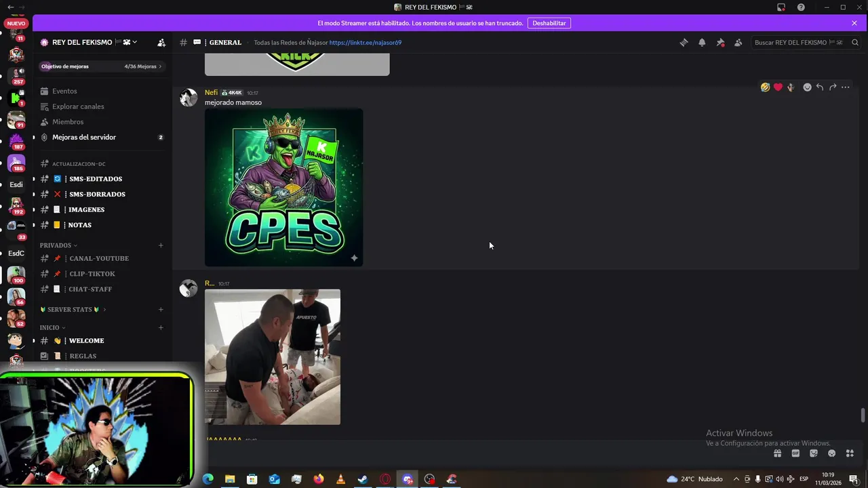The height and width of the screenshot is (488, 868).
Task: Collapse the INICIO category
Action: point(52,327)
